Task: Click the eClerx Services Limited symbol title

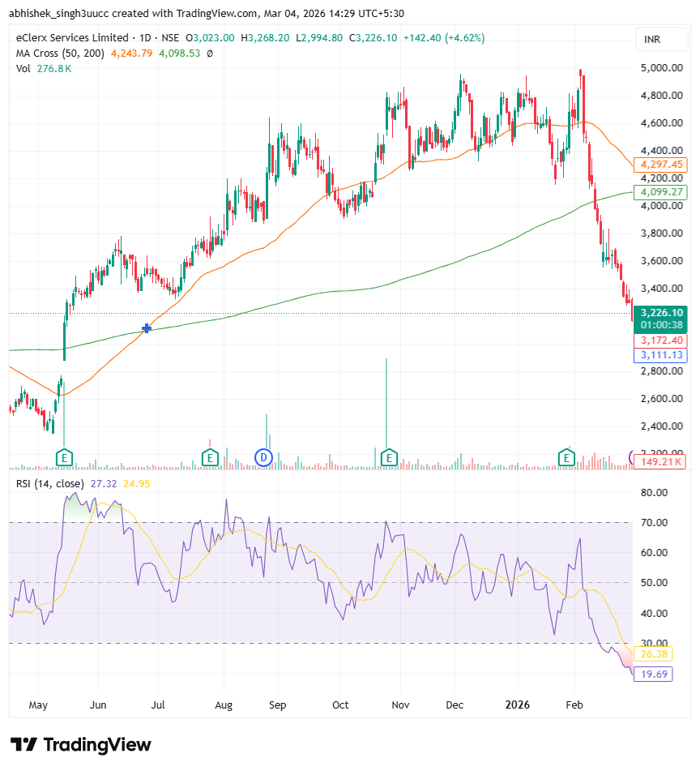Action: coord(73,38)
